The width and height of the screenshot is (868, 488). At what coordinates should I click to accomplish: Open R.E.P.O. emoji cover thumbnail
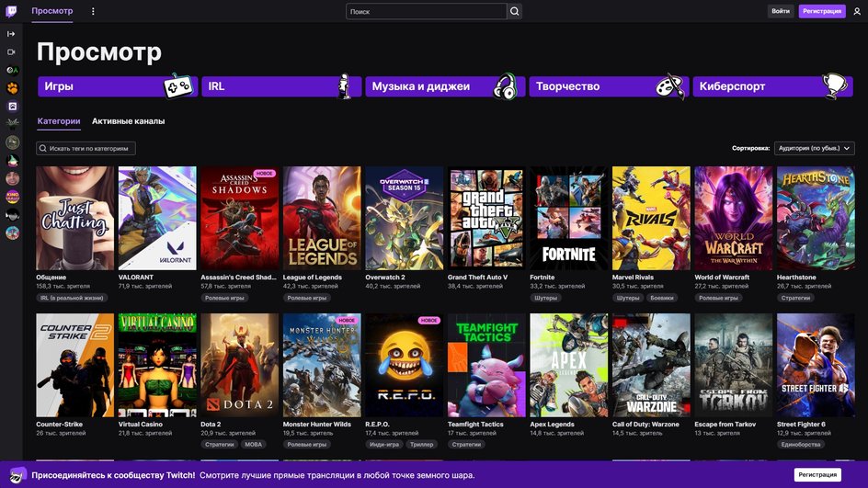coord(404,365)
